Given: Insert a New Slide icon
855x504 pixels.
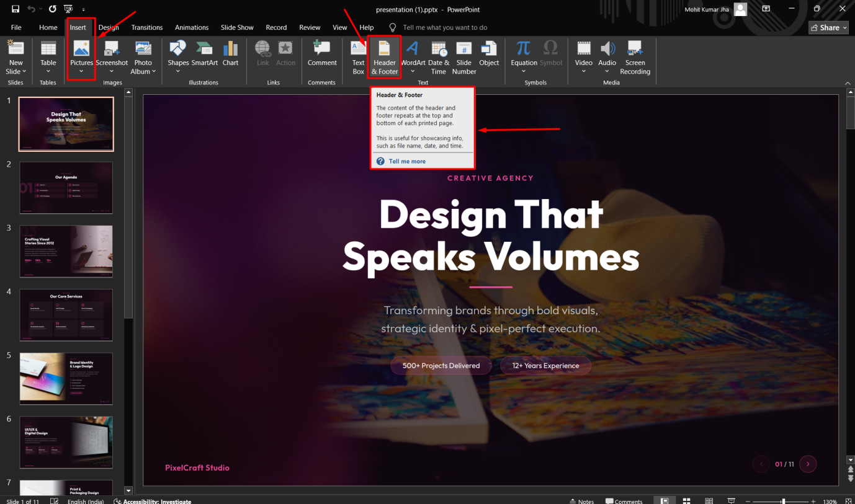Looking at the screenshot, I should tap(16, 48).
